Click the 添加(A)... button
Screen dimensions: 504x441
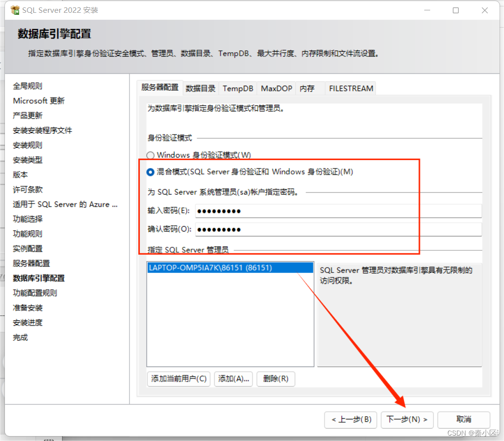pos(234,379)
